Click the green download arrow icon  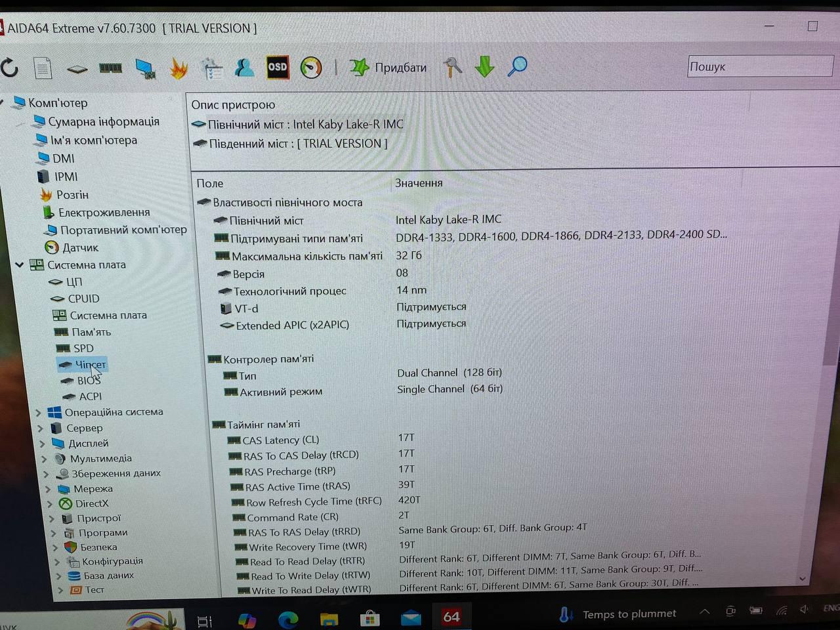(x=484, y=66)
